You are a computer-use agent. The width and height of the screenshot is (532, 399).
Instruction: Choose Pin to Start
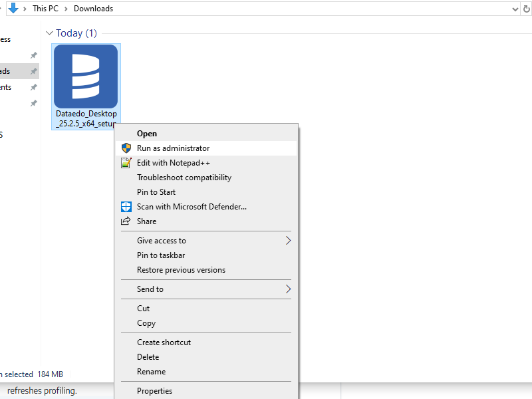point(206,192)
